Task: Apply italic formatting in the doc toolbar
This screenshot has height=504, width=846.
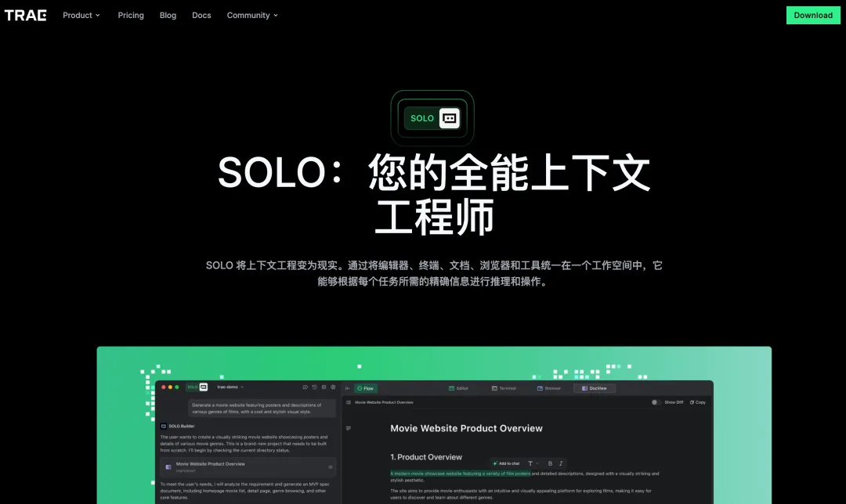Action: coord(561,463)
